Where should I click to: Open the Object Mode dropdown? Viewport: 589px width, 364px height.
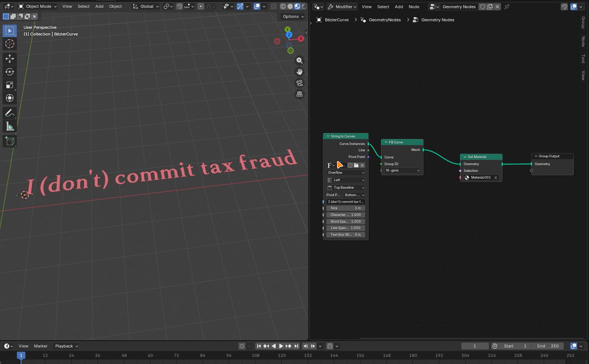tap(37, 6)
